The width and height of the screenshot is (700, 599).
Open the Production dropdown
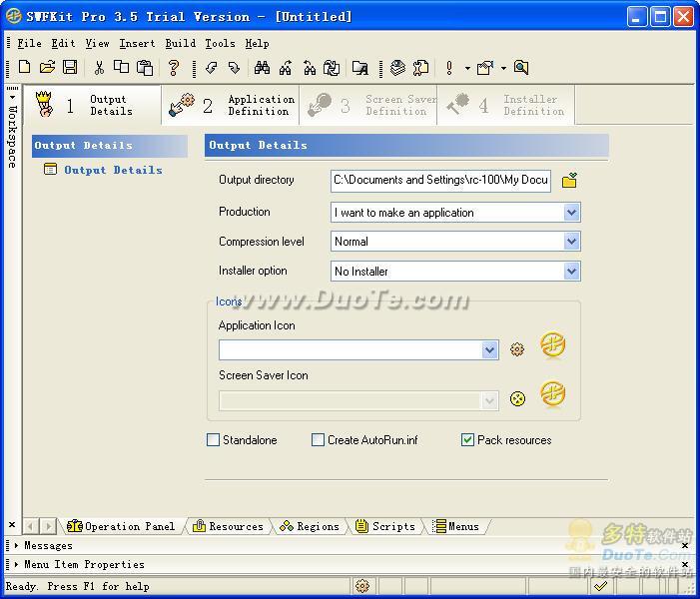571,213
